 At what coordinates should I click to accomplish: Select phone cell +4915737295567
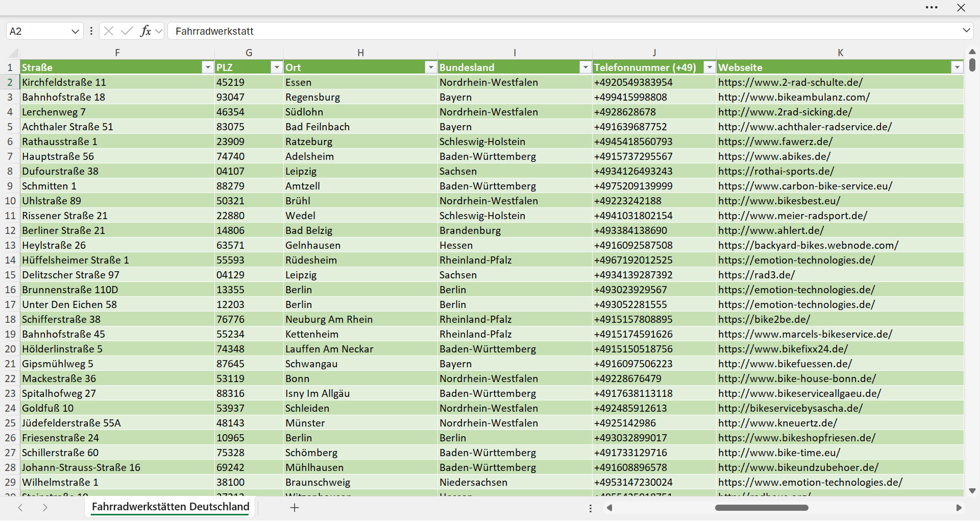pyautogui.click(x=654, y=156)
